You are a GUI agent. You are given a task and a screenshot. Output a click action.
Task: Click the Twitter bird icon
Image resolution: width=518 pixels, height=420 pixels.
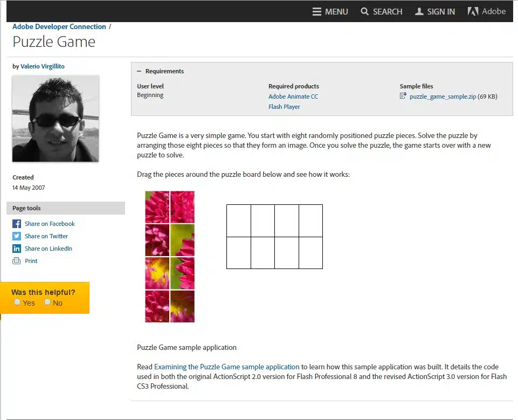[16, 236]
